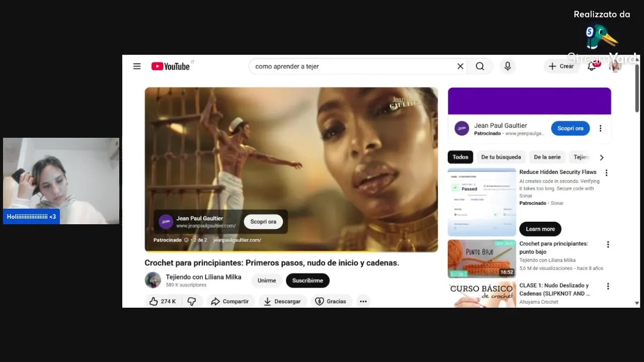Viewport: 644px width, 362px height.
Task: Open the 'CURSO BÁSICO de crochet' thumbnail
Action: (x=482, y=295)
